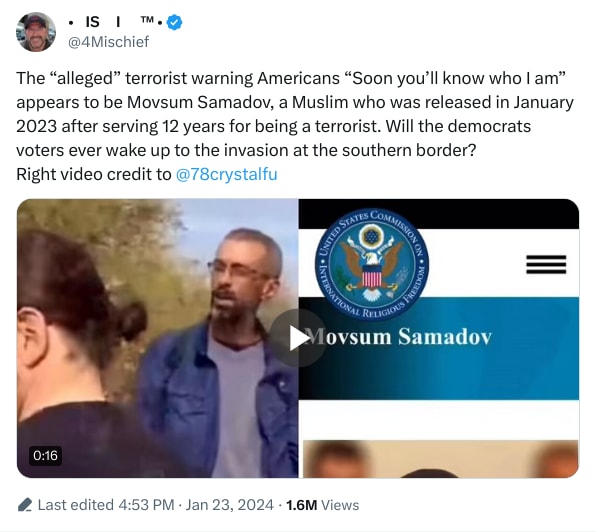Click the 1.6M Views count
The image size is (611, 532).
[x=322, y=505]
